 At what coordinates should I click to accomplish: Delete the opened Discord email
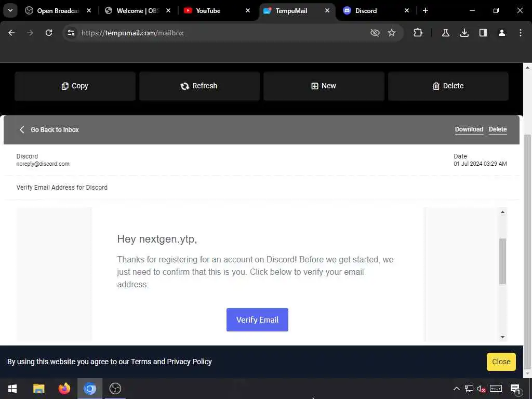pyautogui.click(x=498, y=129)
